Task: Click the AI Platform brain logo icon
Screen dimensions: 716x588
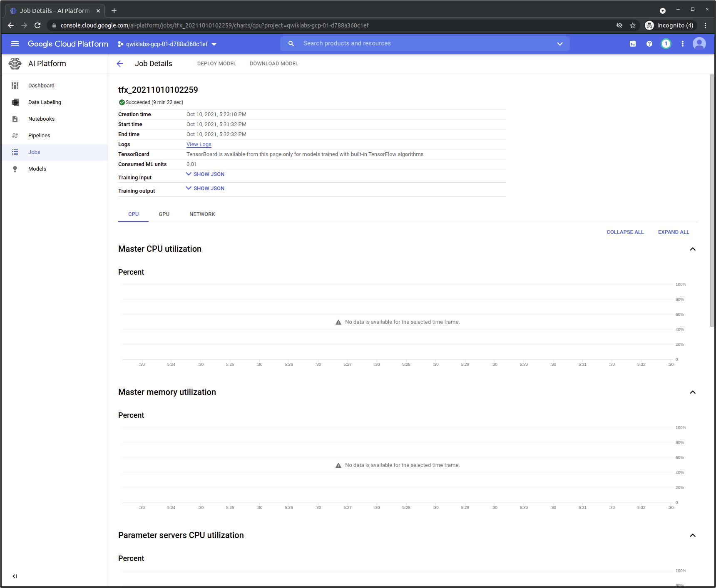Action: pyautogui.click(x=15, y=64)
